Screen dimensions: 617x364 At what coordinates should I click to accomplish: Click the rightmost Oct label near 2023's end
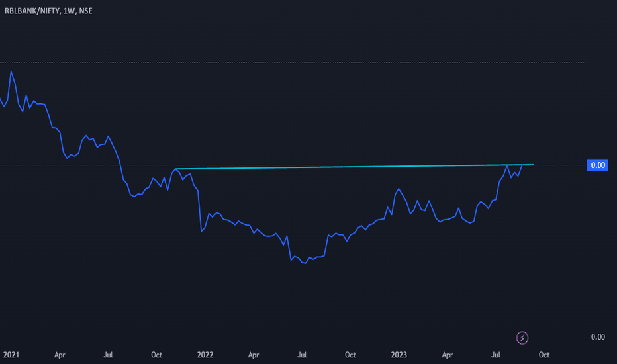point(544,355)
